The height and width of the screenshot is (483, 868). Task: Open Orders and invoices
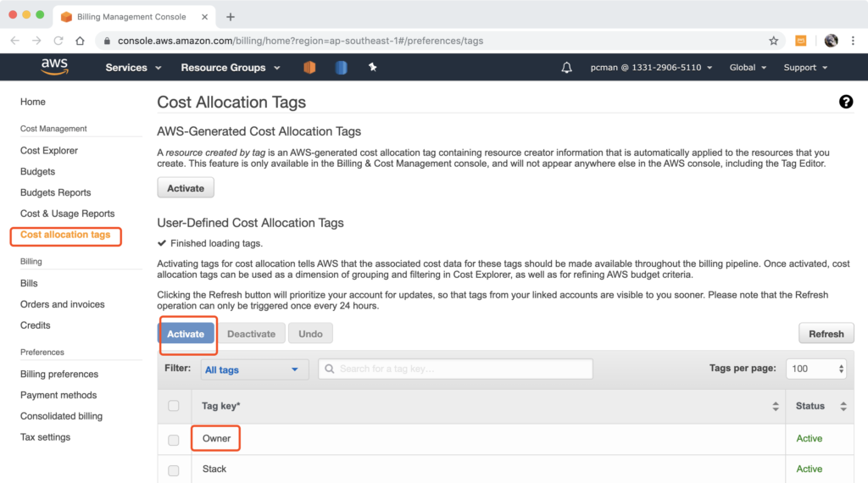coord(62,304)
